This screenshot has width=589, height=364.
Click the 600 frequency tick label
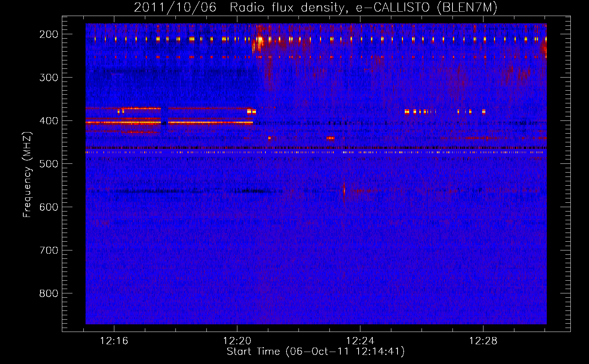pos(49,207)
